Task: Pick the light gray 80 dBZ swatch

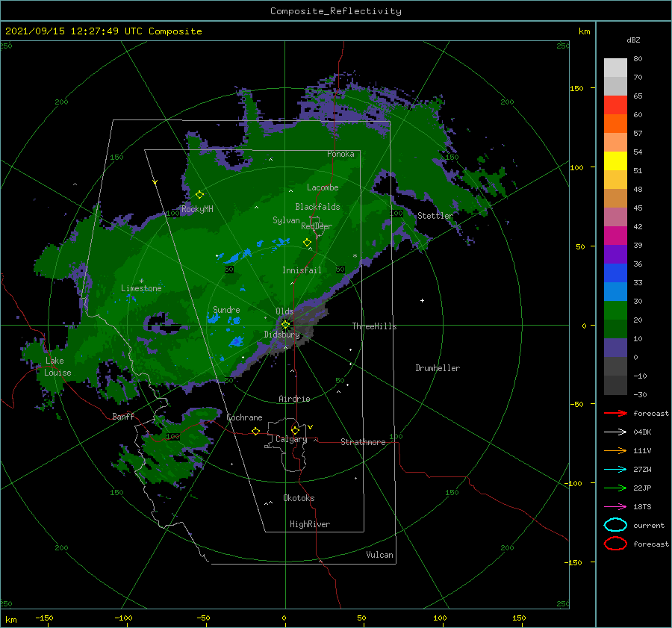Action: (x=615, y=67)
